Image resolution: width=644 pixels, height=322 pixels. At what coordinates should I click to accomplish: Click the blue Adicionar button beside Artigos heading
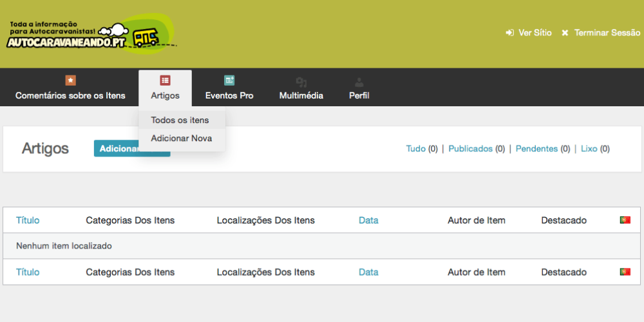(116, 149)
